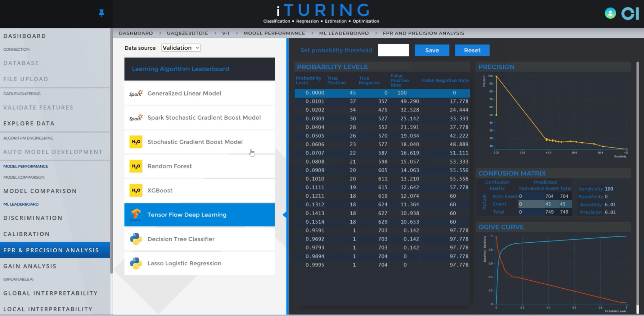644x316 pixels.
Task: Select Decision Tree Classifier
Action: (x=199, y=239)
